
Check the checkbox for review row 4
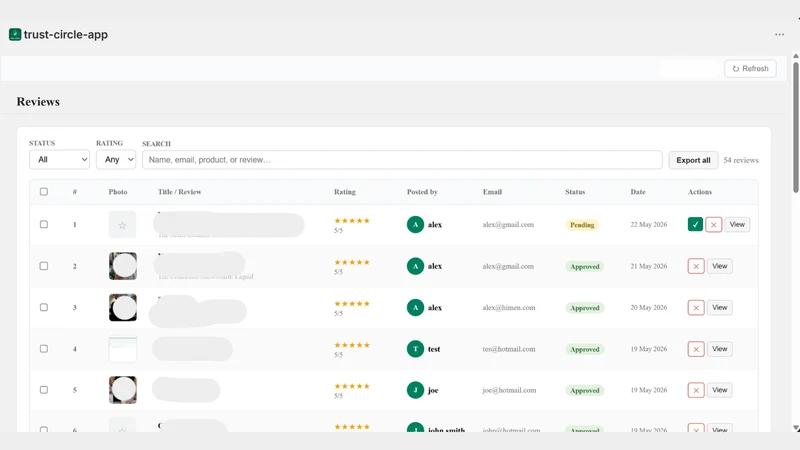pyautogui.click(x=44, y=348)
